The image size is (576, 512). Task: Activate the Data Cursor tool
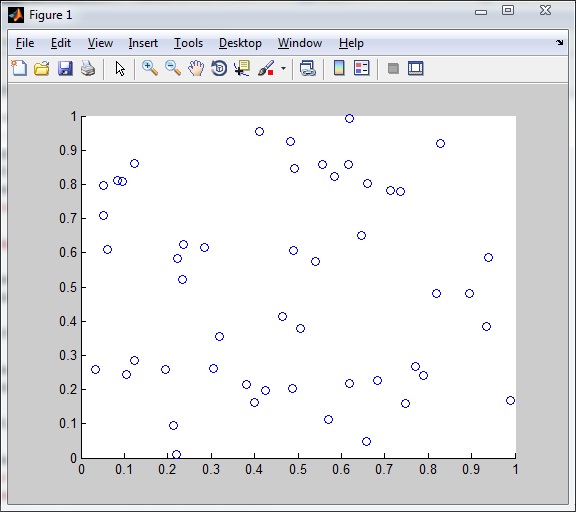point(242,68)
